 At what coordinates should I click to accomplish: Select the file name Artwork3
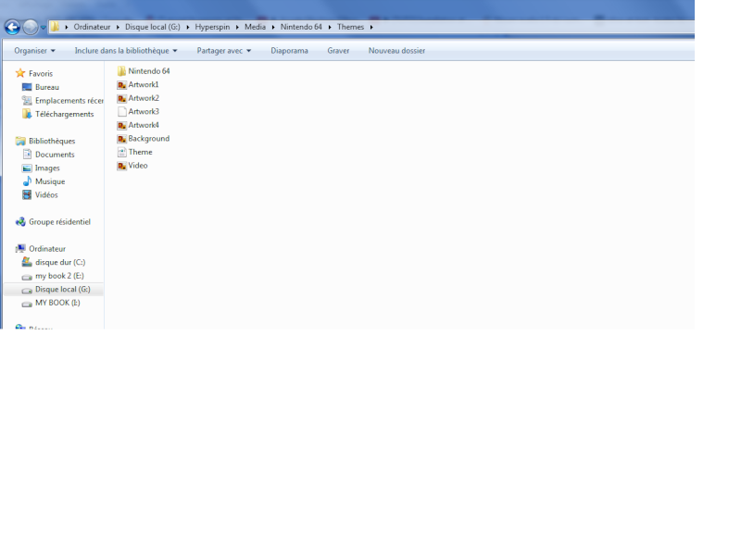tap(144, 111)
